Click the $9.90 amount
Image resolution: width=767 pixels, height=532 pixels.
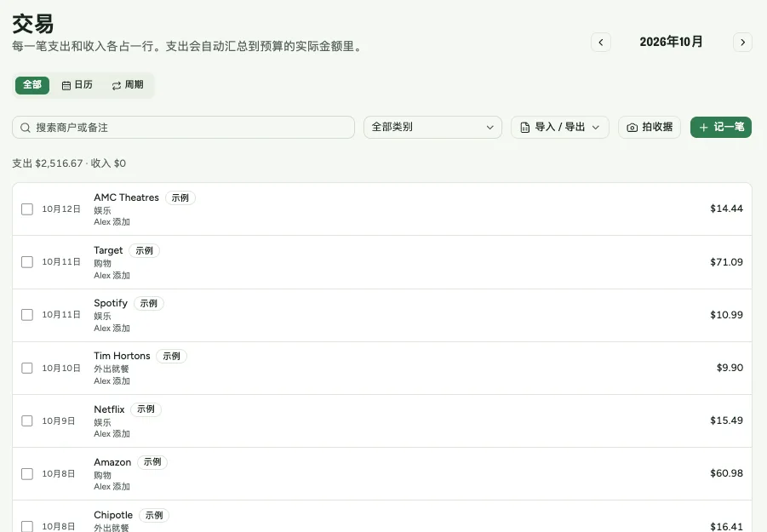tap(730, 368)
